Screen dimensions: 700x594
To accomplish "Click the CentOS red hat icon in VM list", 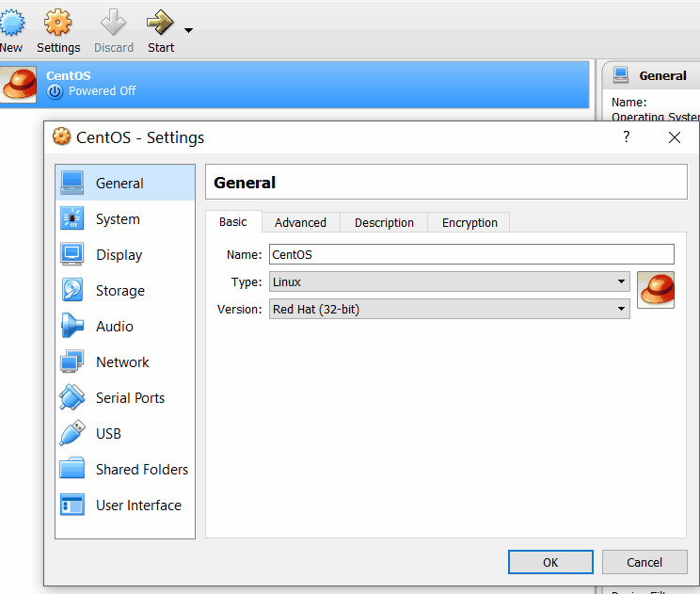I will [19, 85].
